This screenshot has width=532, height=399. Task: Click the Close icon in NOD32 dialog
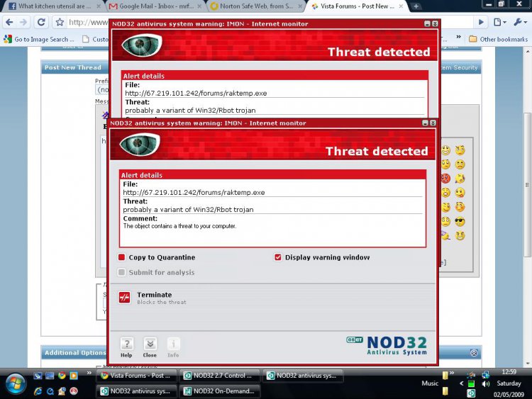point(150,344)
